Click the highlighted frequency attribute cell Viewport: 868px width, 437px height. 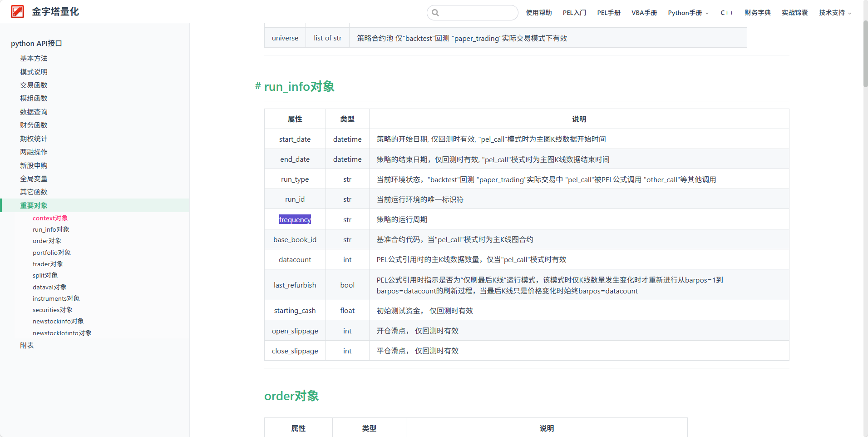tap(295, 219)
